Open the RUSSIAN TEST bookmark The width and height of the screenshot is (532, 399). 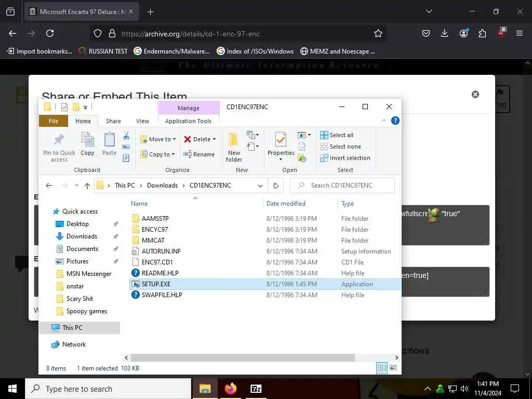point(103,51)
